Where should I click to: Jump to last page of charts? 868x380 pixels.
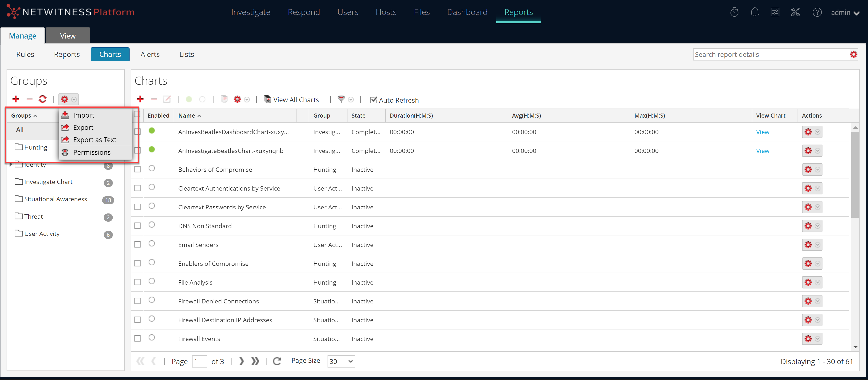tap(255, 361)
